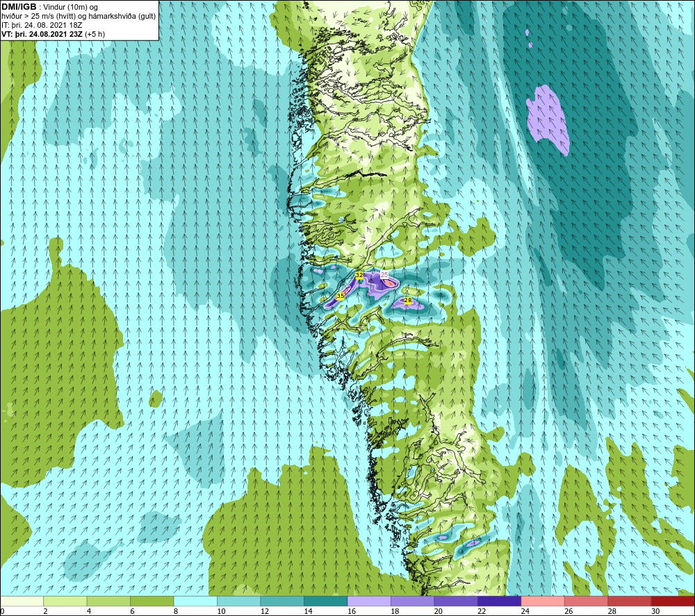Click the dark red legend swatch above 30
This screenshot has width=695, height=616.
tap(673, 601)
